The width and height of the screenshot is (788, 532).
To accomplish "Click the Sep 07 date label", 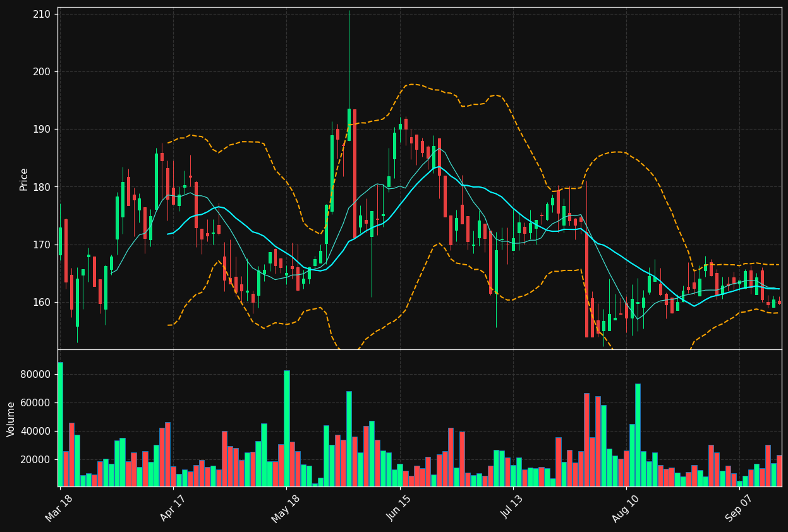I will click(x=738, y=509).
